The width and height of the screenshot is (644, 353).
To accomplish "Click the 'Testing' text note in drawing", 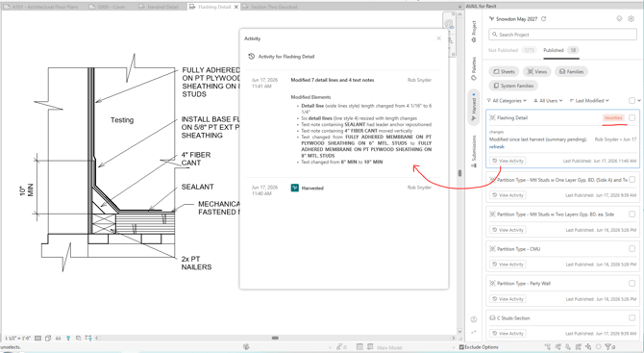I will [122, 120].
